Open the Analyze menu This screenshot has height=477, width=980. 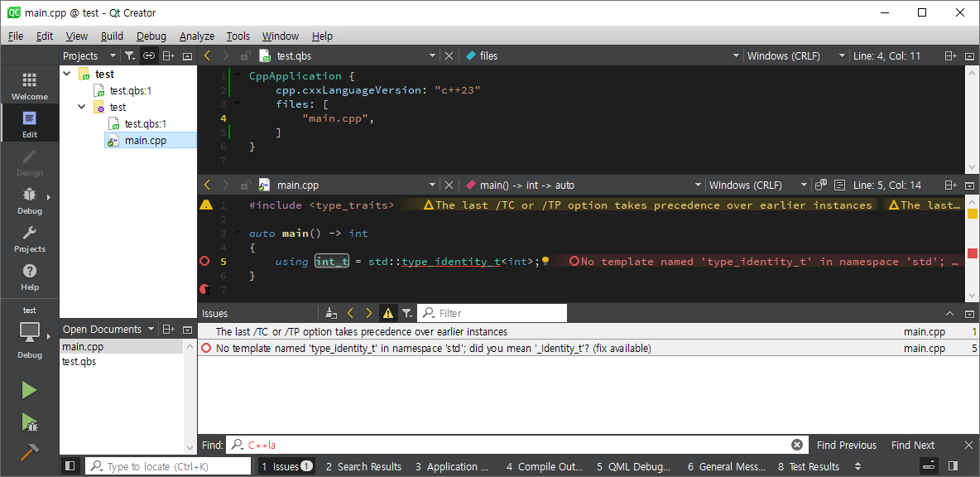tap(197, 36)
